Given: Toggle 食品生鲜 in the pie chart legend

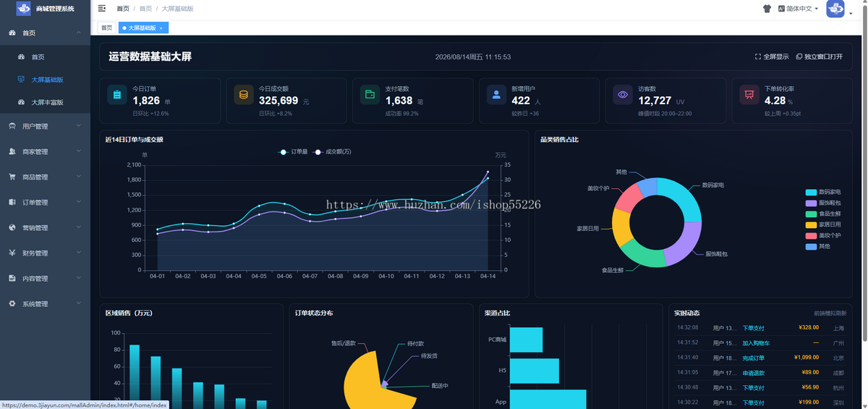Looking at the screenshot, I should [x=823, y=214].
